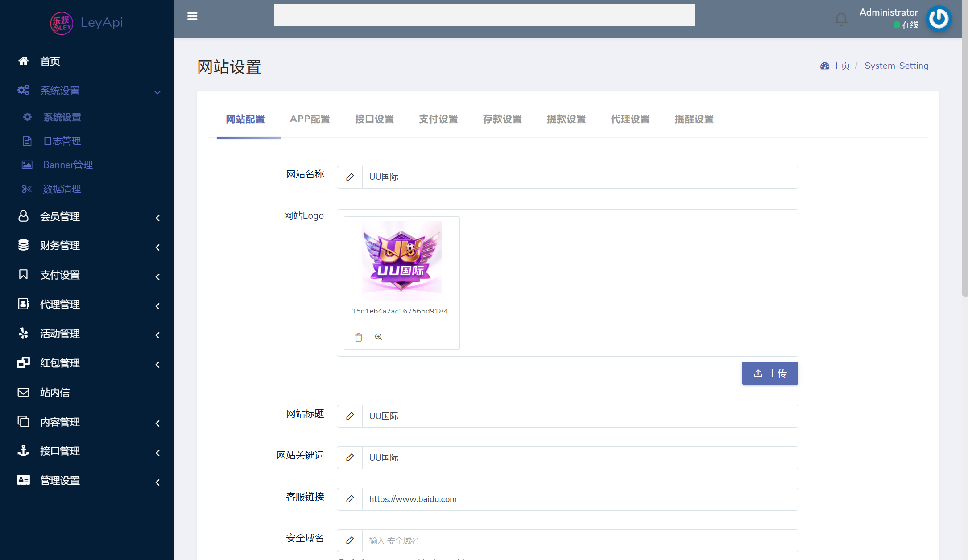Delete the uploaded logo via trash icon
The image size is (968, 560).
coord(358,337)
